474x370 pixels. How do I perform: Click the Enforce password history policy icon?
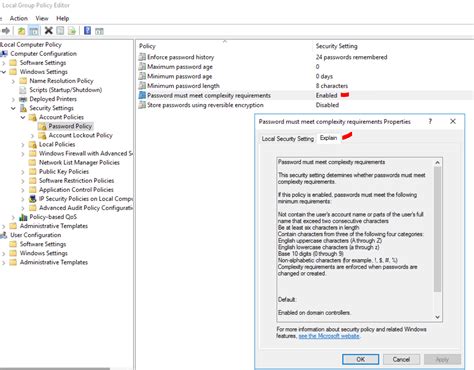pyautogui.click(x=142, y=57)
